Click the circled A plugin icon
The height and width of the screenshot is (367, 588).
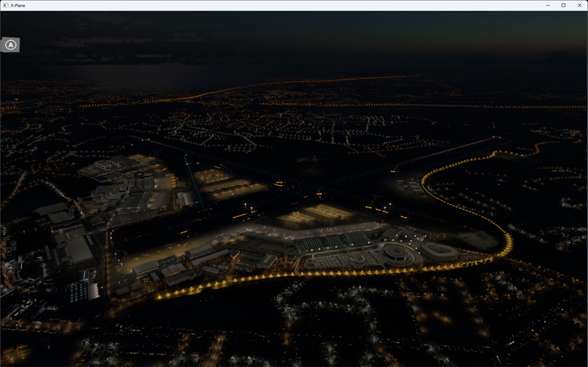coord(11,45)
